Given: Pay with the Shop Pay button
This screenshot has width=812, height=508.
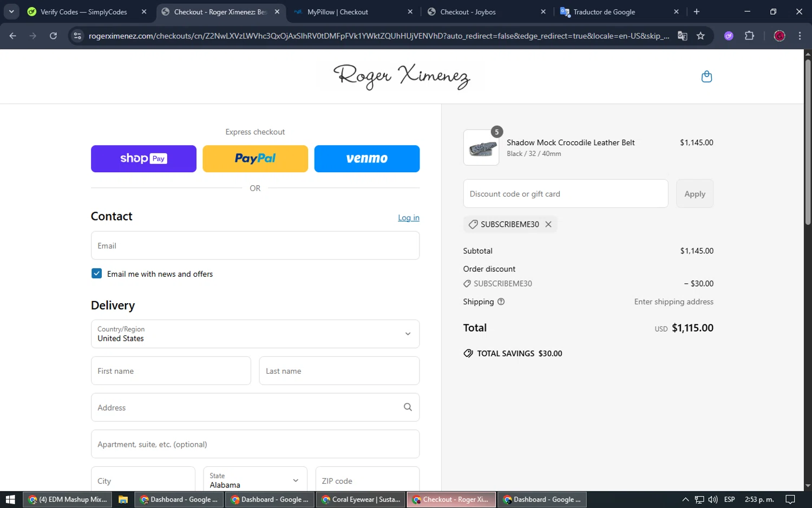Looking at the screenshot, I should (143, 159).
